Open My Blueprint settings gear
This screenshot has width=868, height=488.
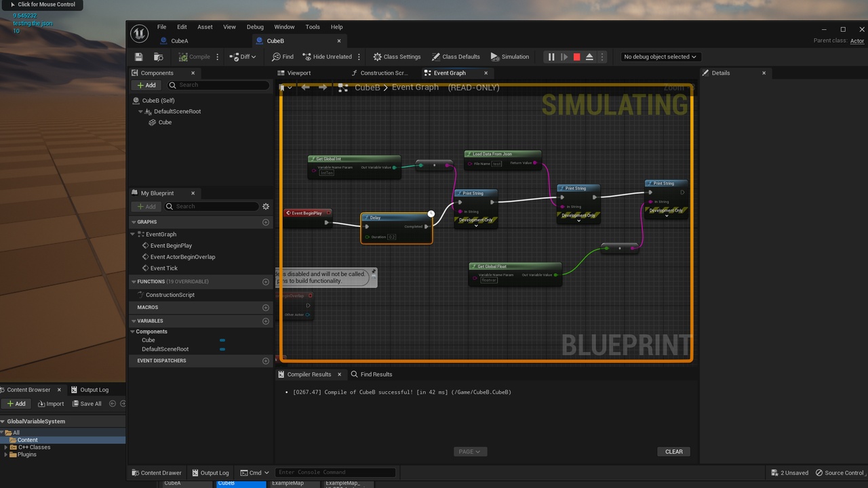tap(266, 206)
